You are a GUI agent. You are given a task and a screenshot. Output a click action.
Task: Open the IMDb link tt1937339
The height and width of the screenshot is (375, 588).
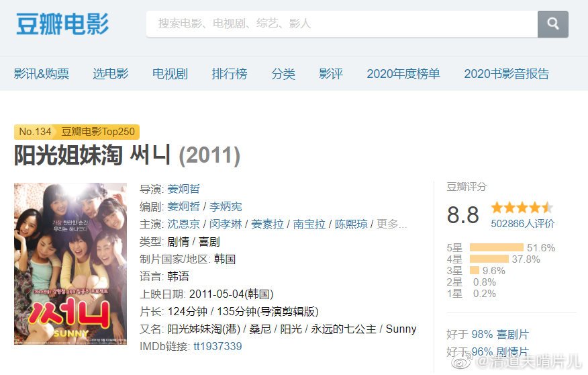point(217,346)
